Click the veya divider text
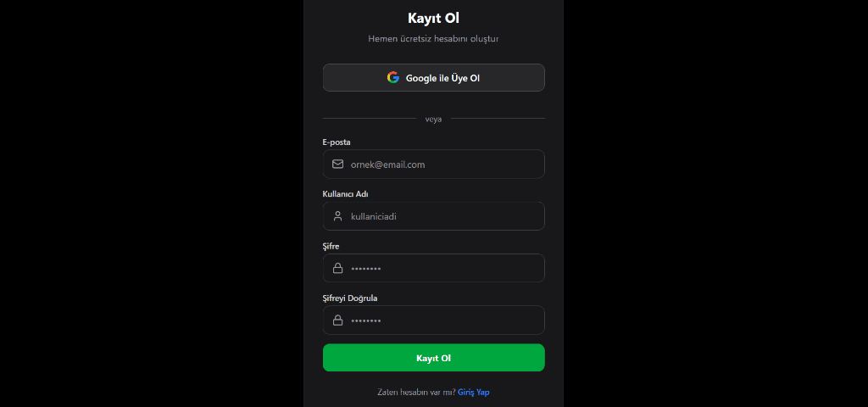The image size is (868, 407). tap(433, 119)
